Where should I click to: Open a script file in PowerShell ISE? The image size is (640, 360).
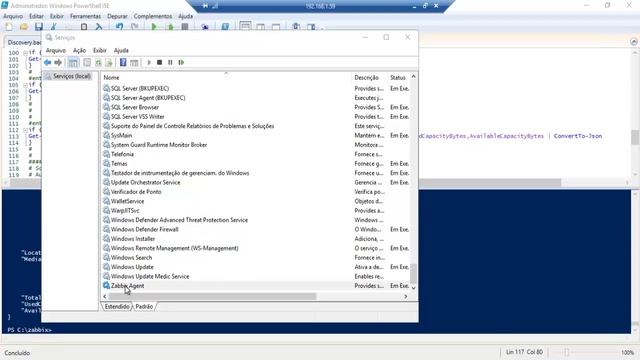pos(24,27)
